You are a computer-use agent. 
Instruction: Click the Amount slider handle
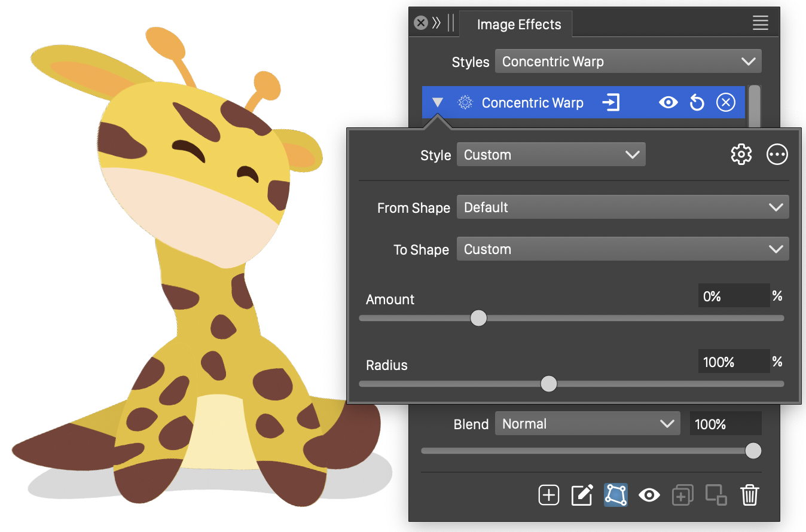tap(478, 318)
